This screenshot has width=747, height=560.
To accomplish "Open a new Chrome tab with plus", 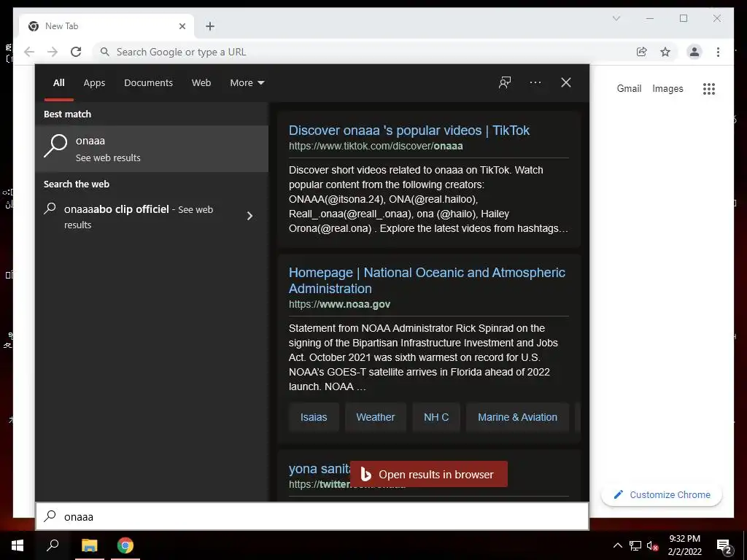I will 210,26.
